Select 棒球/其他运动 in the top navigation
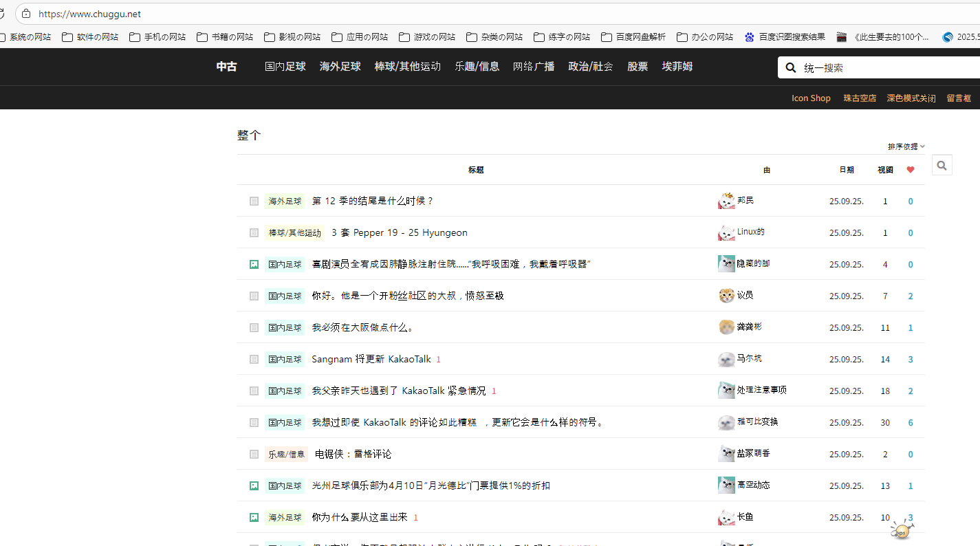The width and height of the screenshot is (980, 546). (407, 67)
